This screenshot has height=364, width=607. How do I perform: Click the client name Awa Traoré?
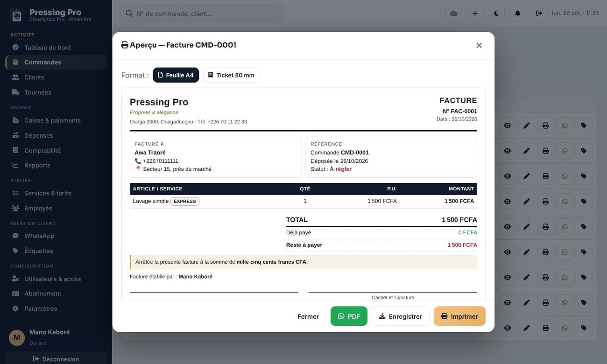(x=150, y=152)
